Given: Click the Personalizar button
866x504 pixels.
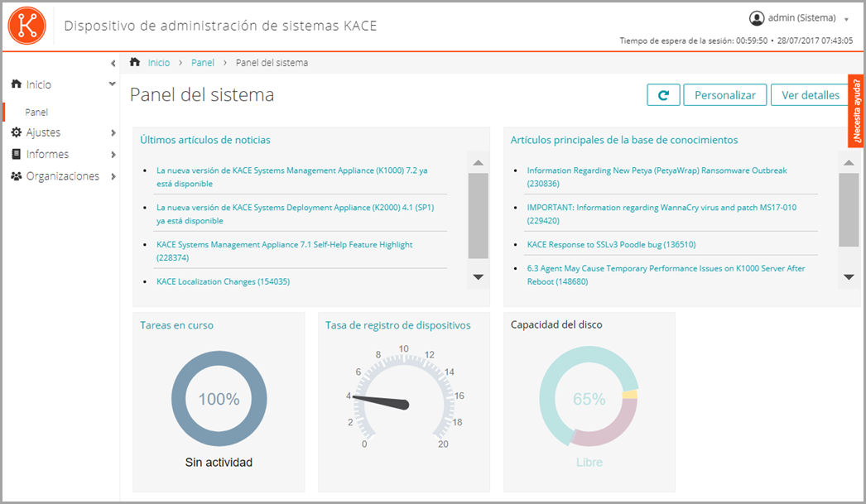Looking at the screenshot, I should pos(724,94).
